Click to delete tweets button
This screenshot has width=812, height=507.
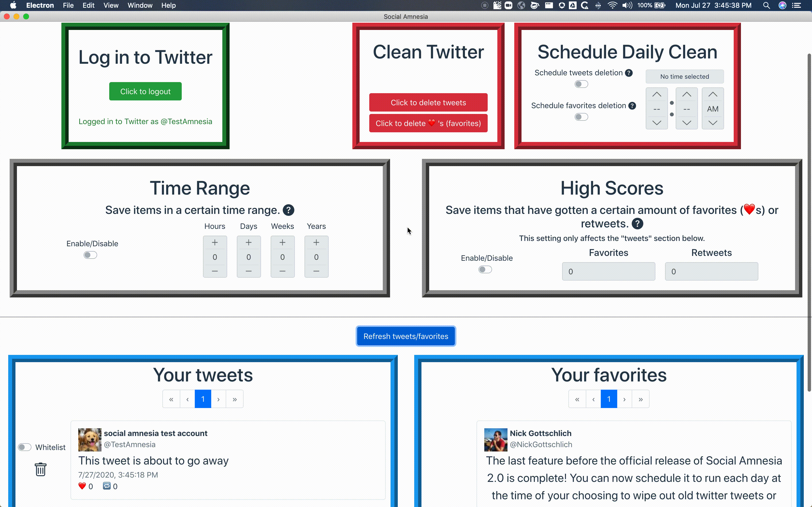pos(428,102)
